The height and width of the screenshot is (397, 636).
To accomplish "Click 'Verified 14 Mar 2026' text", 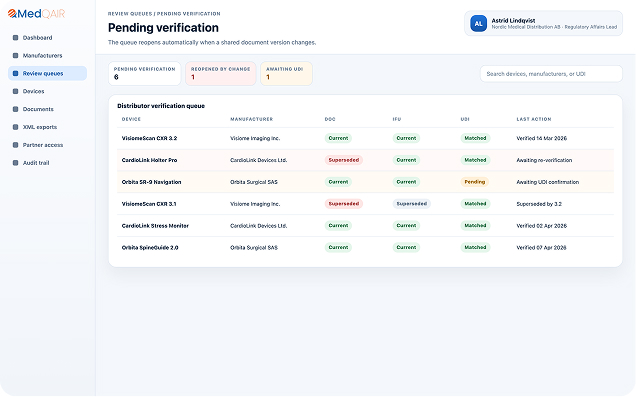I will tap(541, 138).
